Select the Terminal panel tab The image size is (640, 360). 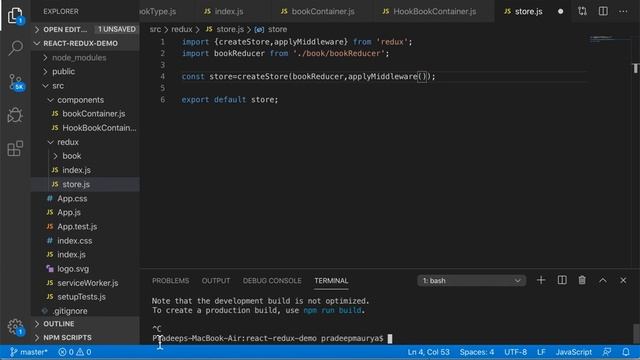(x=331, y=280)
